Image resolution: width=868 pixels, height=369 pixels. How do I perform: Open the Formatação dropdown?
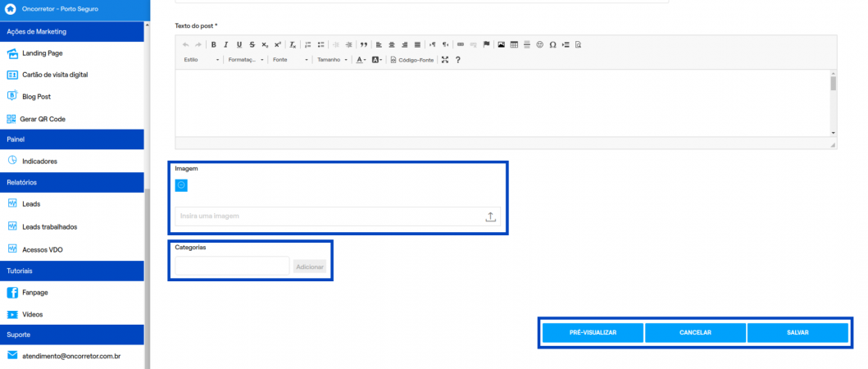(246, 60)
